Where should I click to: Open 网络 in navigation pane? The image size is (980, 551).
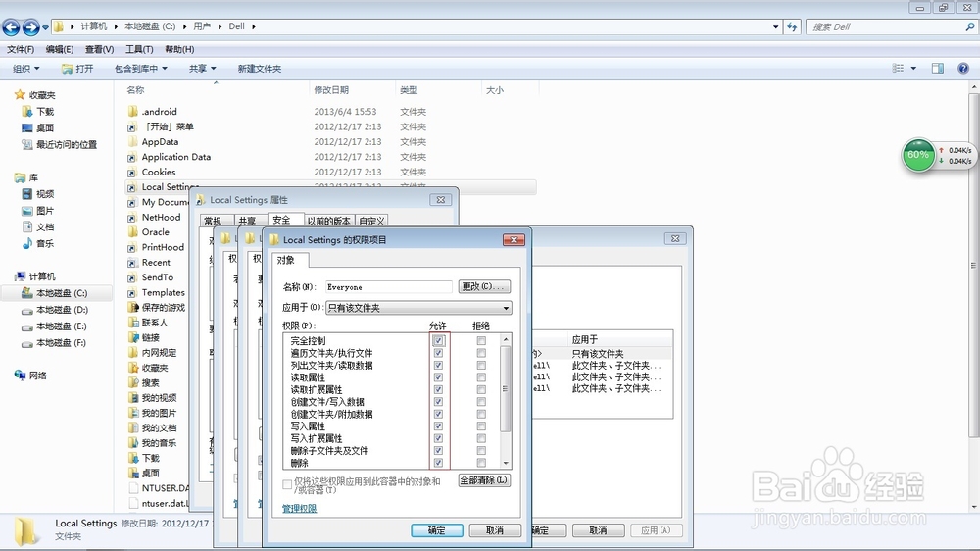pyautogui.click(x=30, y=376)
